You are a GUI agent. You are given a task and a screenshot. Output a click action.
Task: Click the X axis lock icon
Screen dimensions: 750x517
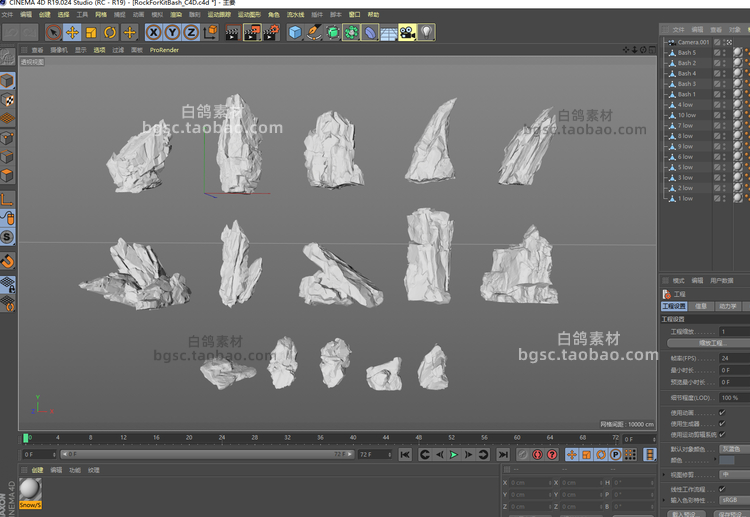tap(153, 33)
